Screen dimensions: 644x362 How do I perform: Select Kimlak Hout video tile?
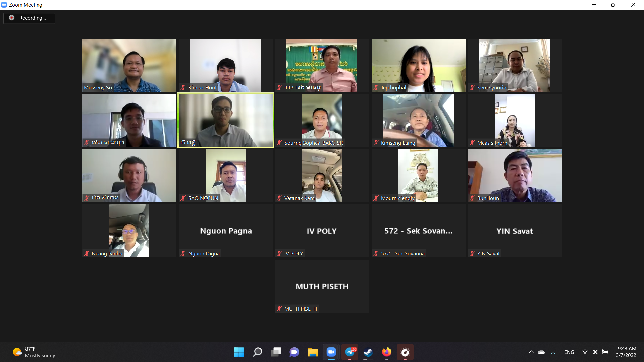pyautogui.click(x=225, y=65)
